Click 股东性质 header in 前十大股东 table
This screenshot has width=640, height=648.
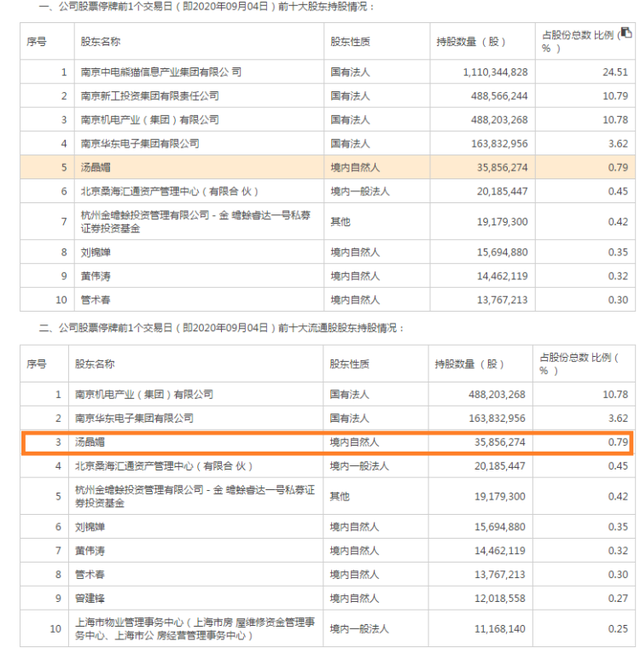tap(350, 42)
